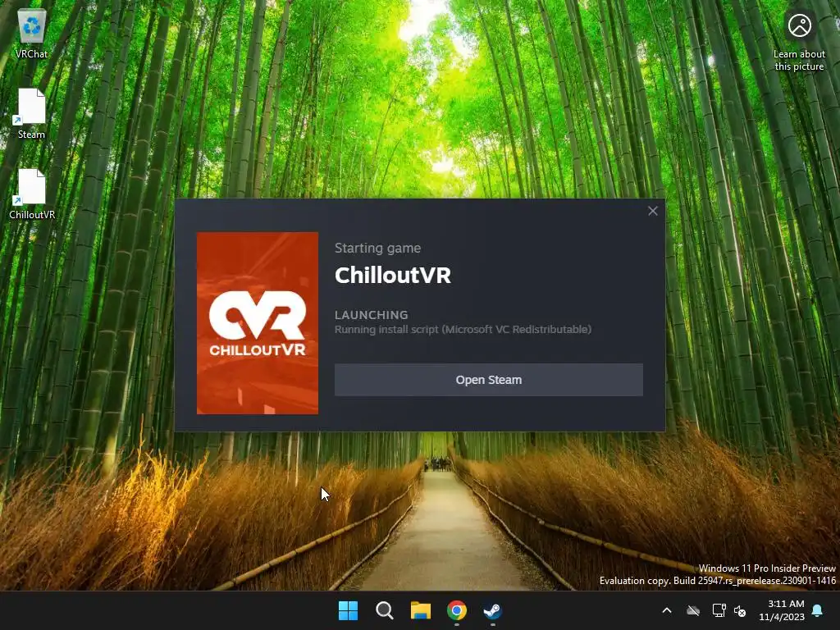Open network status tray icon
This screenshot has height=630, width=840.
coord(719,610)
